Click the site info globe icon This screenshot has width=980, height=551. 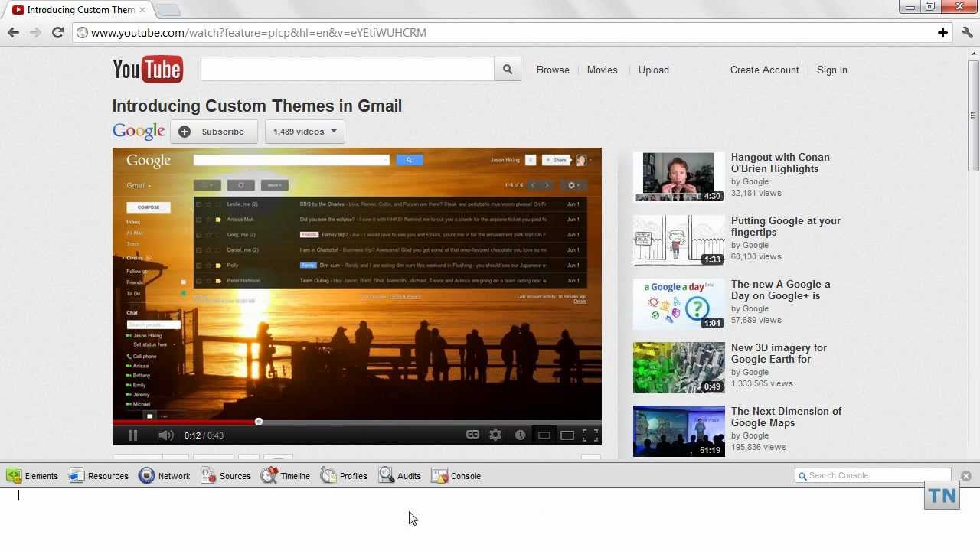[x=83, y=33]
